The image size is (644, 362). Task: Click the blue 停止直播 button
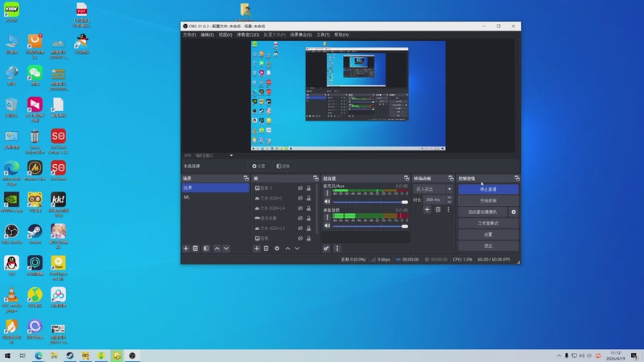point(489,189)
